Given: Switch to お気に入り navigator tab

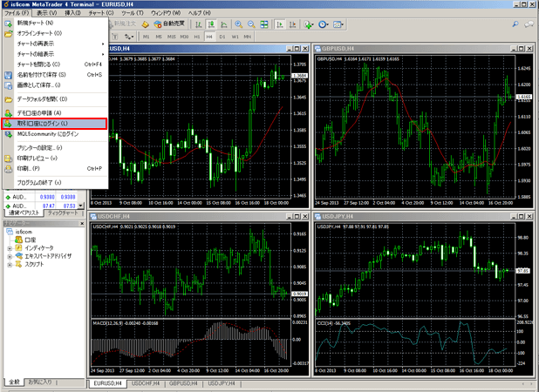Looking at the screenshot, I should pos(40,382).
